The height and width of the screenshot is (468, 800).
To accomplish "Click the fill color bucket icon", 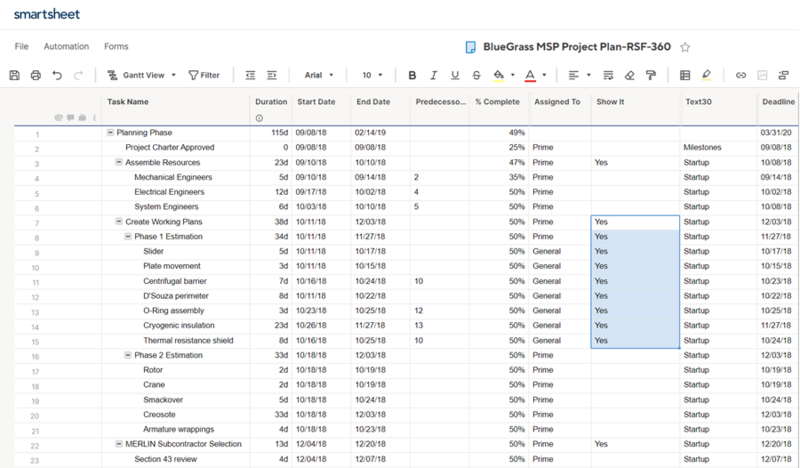I will pyautogui.click(x=498, y=75).
